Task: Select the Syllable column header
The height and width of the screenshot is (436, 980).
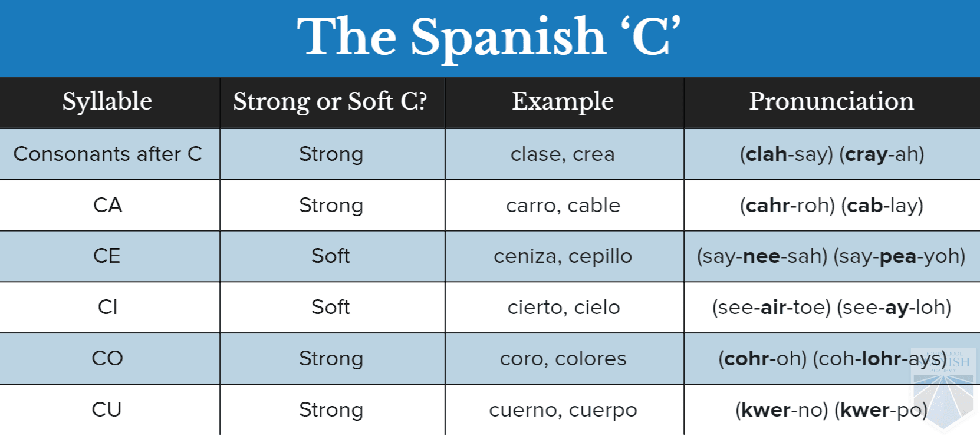Action: click(107, 101)
